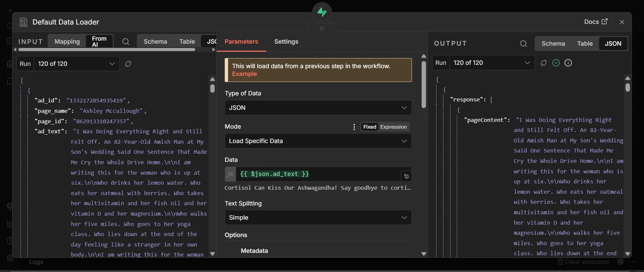This screenshot has width=644, height=272.
Task: Open Text Splitting Simple dropdown
Action: coord(318,218)
